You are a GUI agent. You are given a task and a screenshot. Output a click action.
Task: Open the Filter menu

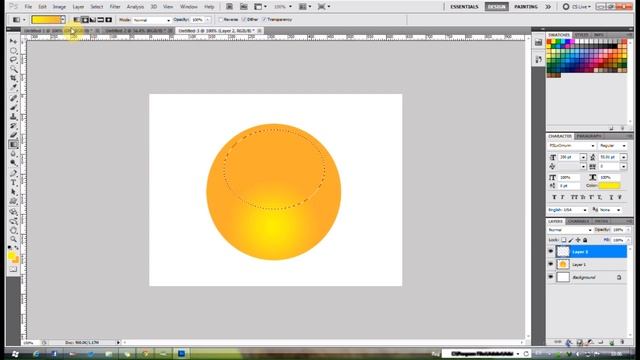[115, 7]
